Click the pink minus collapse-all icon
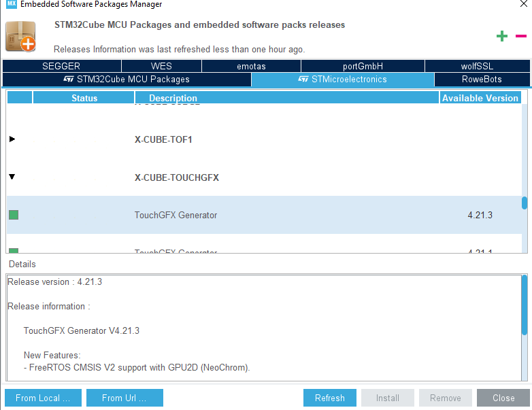532x410 pixels. point(521,35)
